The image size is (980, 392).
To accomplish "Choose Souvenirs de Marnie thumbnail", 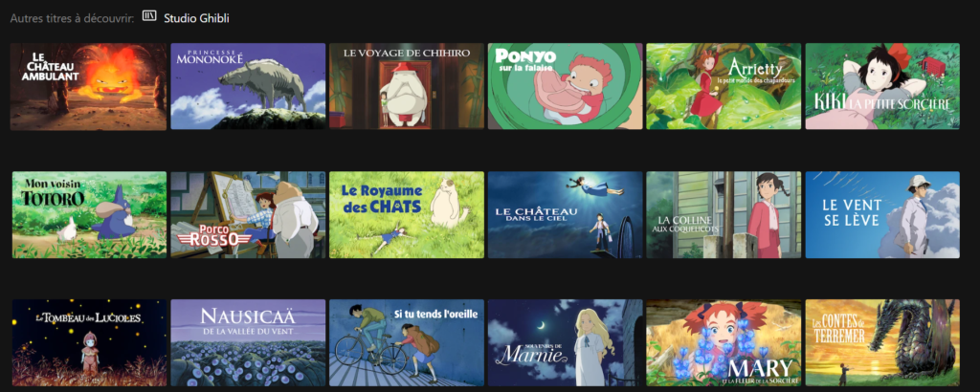I will click(x=566, y=342).
